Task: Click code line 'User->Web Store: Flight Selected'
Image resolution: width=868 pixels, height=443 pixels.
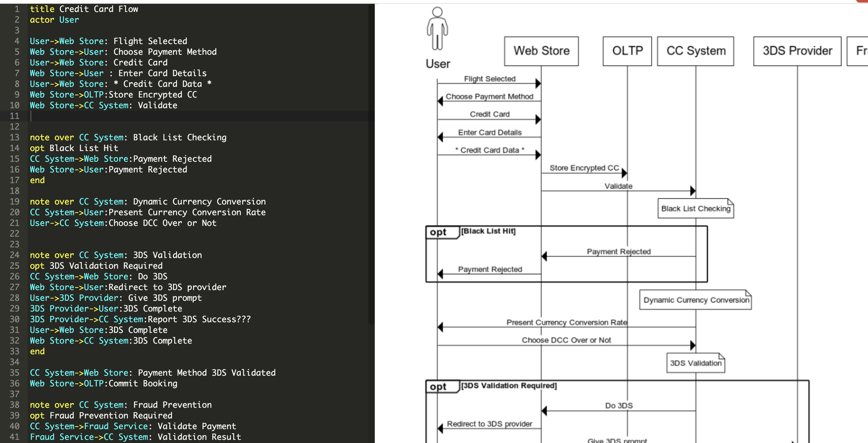Action: click(108, 41)
